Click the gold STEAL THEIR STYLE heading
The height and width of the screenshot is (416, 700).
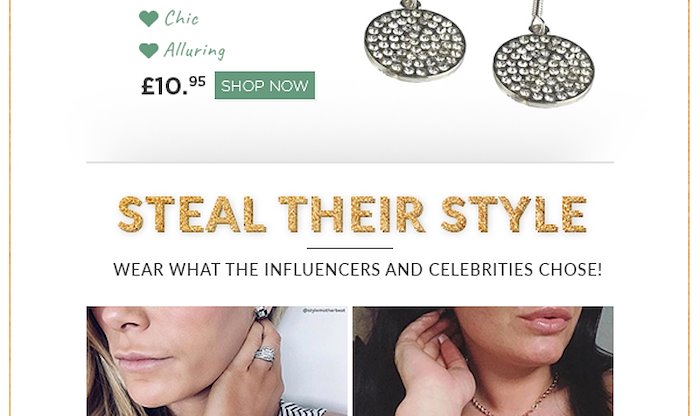pyautogui.click(x=352, y=215)
